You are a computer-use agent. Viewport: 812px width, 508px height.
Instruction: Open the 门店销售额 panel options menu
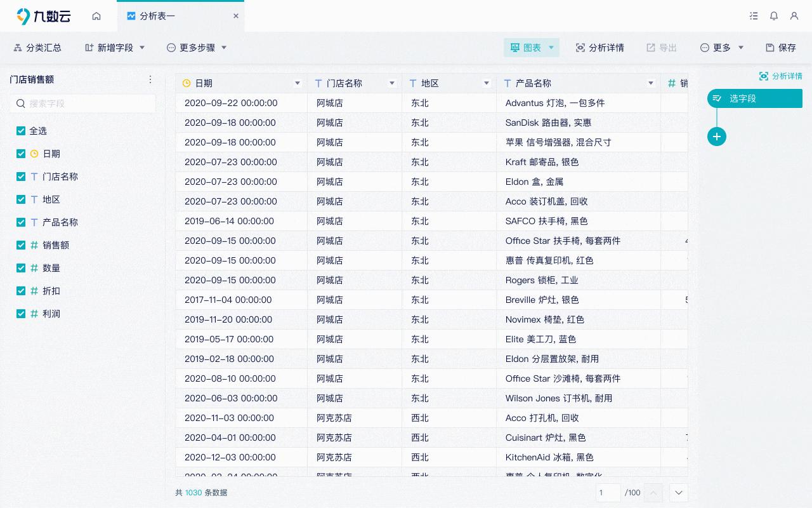pyautogui.click(x=150, y=79)
